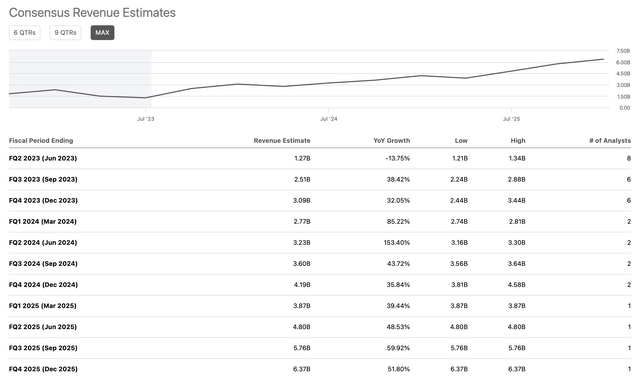Viewport: 640px width, 381px height.
Task: Select the MAX range button
Action: [102, 33]
